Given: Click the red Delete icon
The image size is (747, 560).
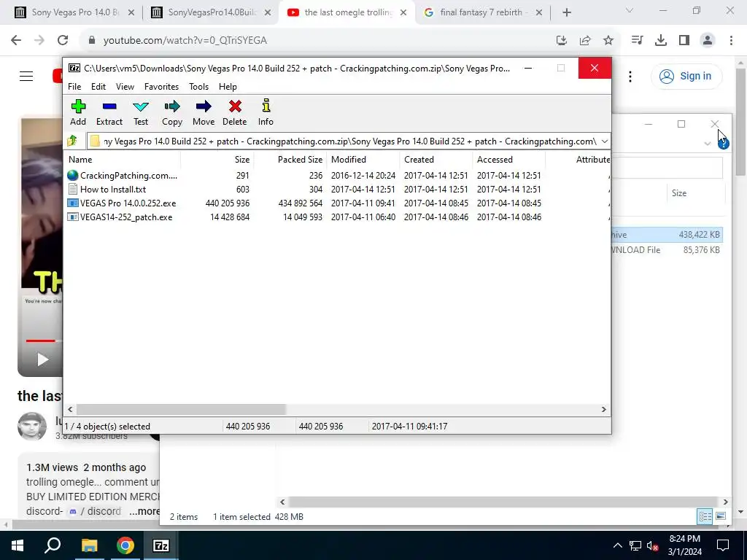Looking at the screenshot, I should click(235, 113).
